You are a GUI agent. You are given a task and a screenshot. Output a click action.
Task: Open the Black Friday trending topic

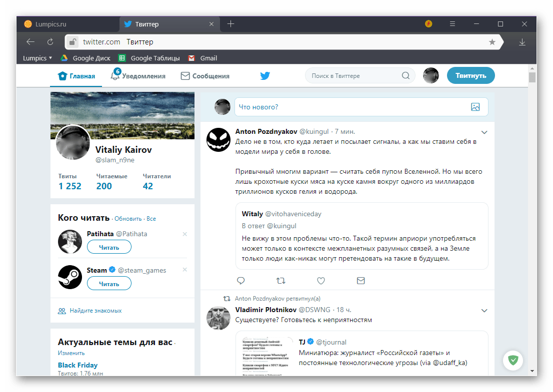77,365
